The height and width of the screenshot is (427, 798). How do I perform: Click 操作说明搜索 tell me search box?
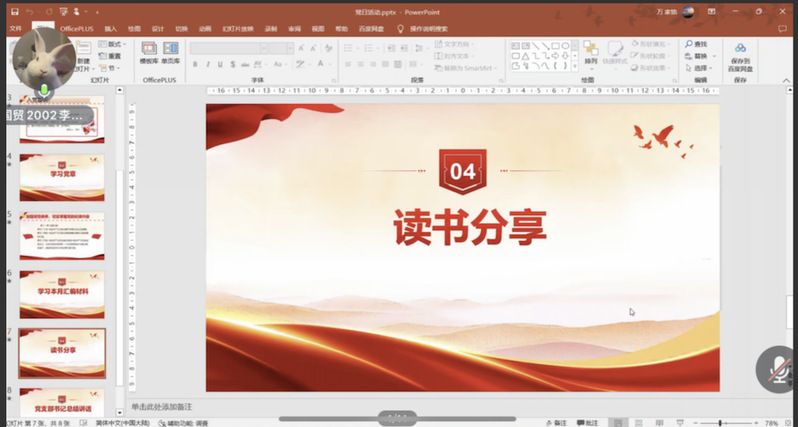tap(423, 29)
